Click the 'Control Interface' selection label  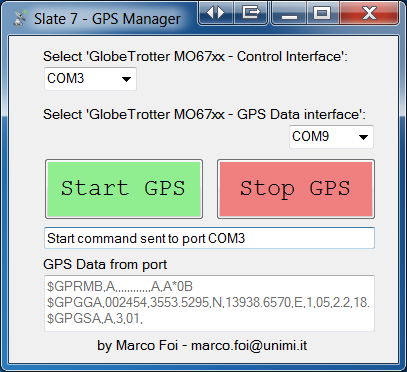(195, 57)
